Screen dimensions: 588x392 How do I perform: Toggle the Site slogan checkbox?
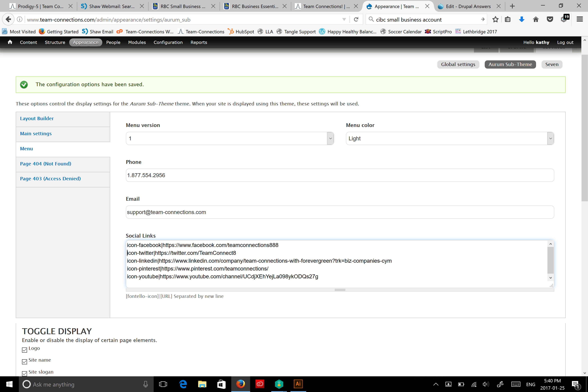tap(24, 374)
